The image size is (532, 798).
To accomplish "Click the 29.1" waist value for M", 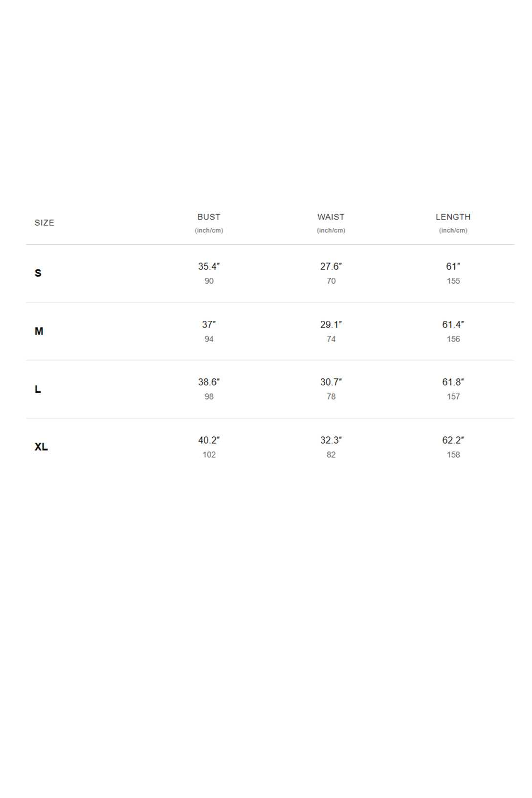I will tap(331, 325).
